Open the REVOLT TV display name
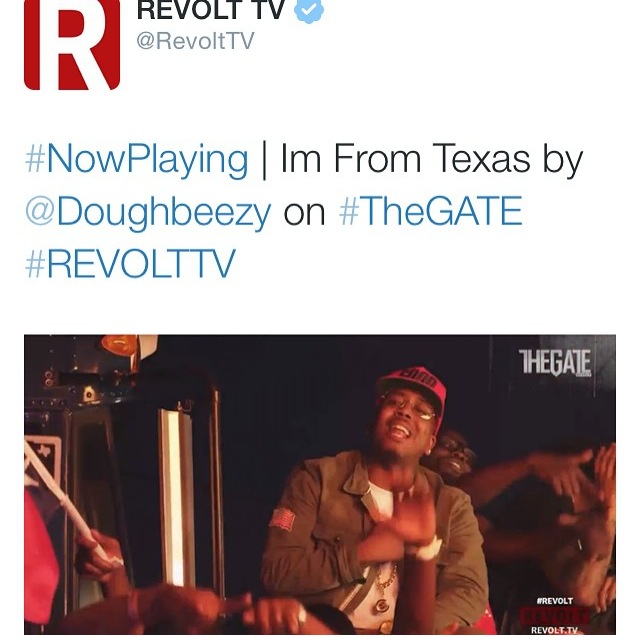Screen dimensions: 638x641 point(210,10)
